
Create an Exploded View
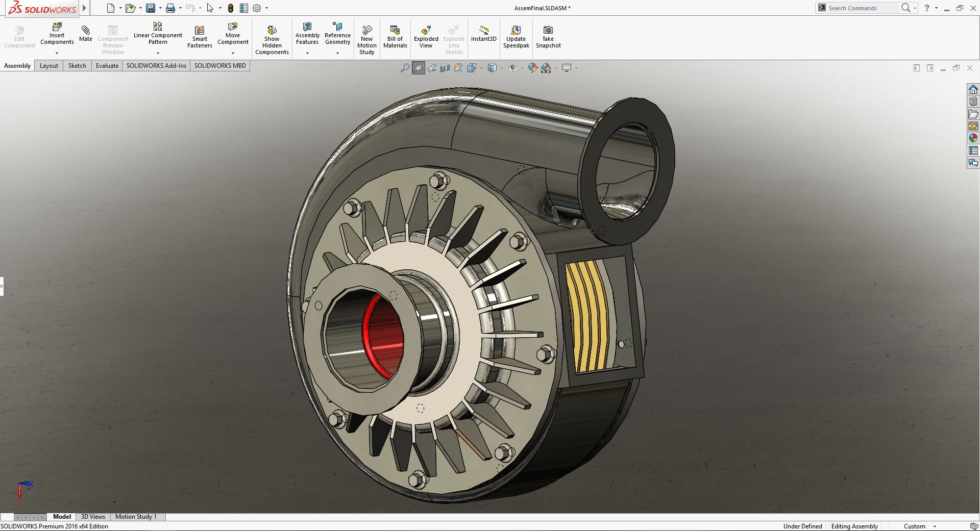(426, 37)
